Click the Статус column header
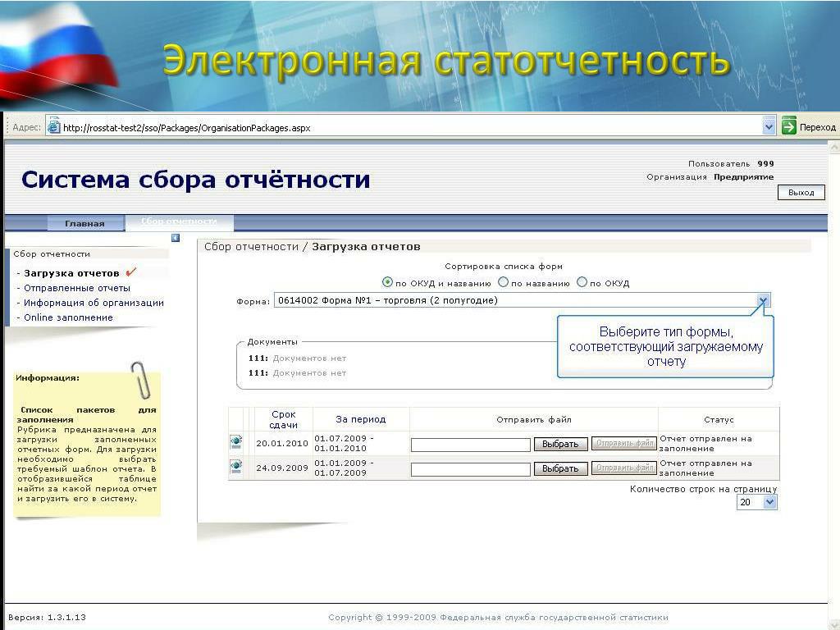 tap(719, 419)
